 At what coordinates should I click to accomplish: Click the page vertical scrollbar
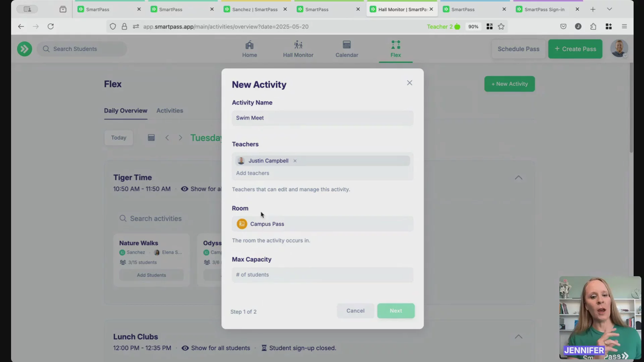pyautogui.click(x=631, y=107)
